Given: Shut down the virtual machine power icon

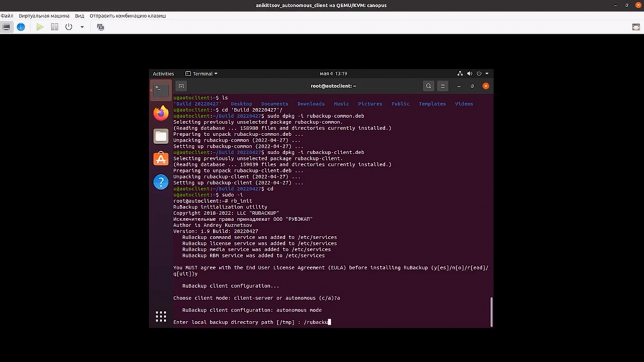Looking at the screenshot, I should (69, 27).
